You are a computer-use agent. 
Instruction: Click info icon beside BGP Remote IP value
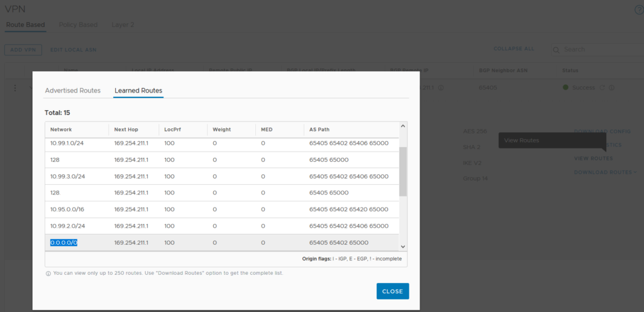pos(441,87)
